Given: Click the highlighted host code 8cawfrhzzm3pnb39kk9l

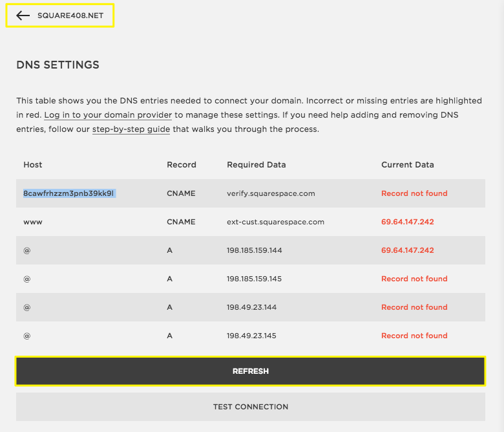Looking at the screenshot, I should (69, 193).
